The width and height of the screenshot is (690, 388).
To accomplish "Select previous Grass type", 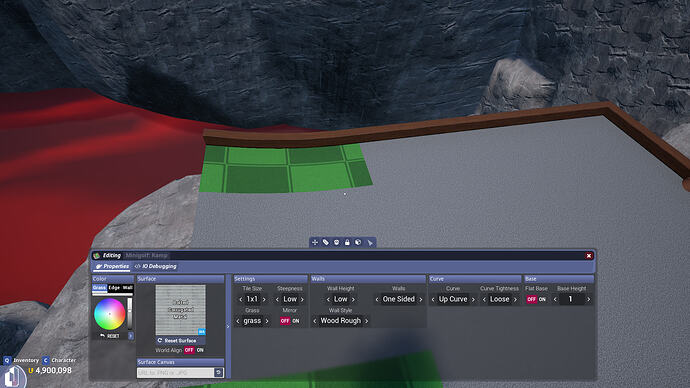I will pyautogui.click(x=238, y=321).
